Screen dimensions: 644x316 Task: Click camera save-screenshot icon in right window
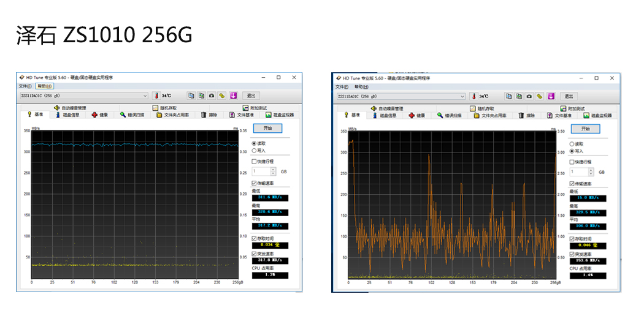(529, 96)
